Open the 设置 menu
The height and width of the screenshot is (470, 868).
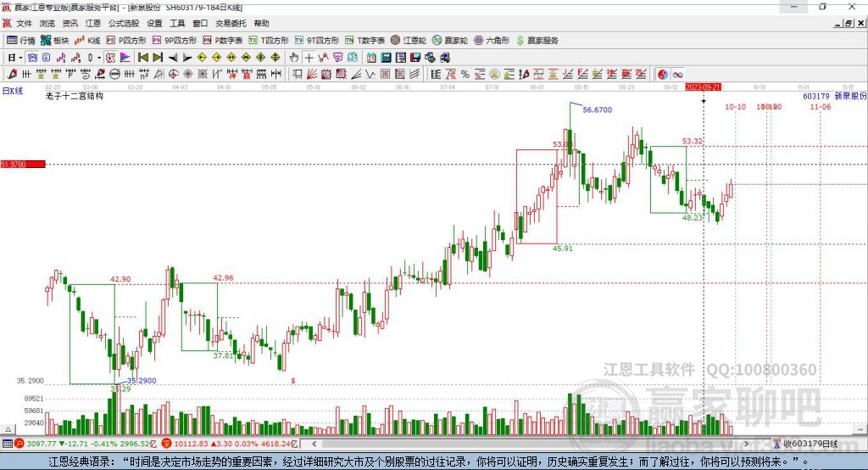(x=154, y=23)
